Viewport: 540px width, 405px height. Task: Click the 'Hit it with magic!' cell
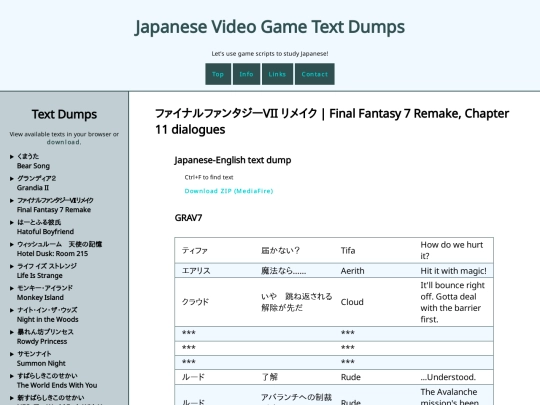(453, 271)
